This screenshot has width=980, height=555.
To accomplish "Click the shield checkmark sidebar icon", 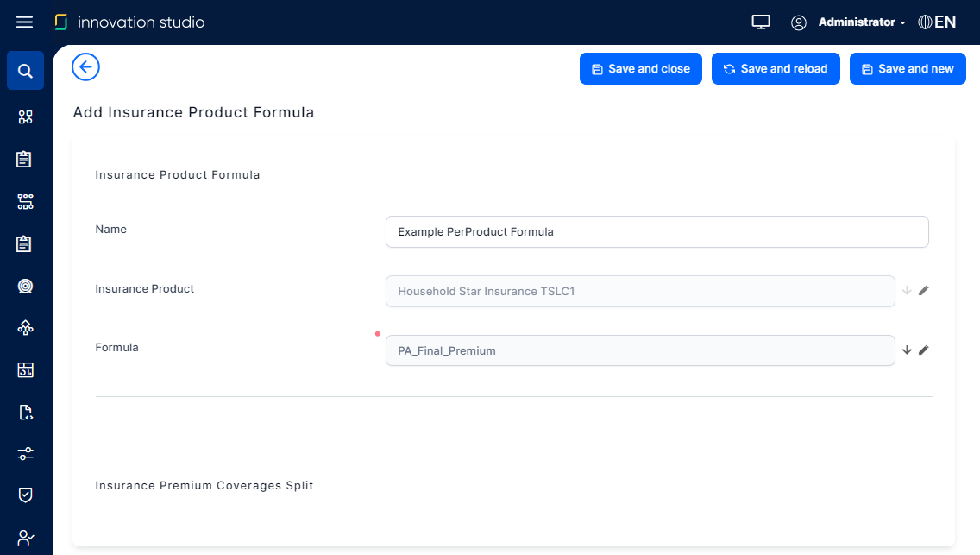I will tap(25, 495).
